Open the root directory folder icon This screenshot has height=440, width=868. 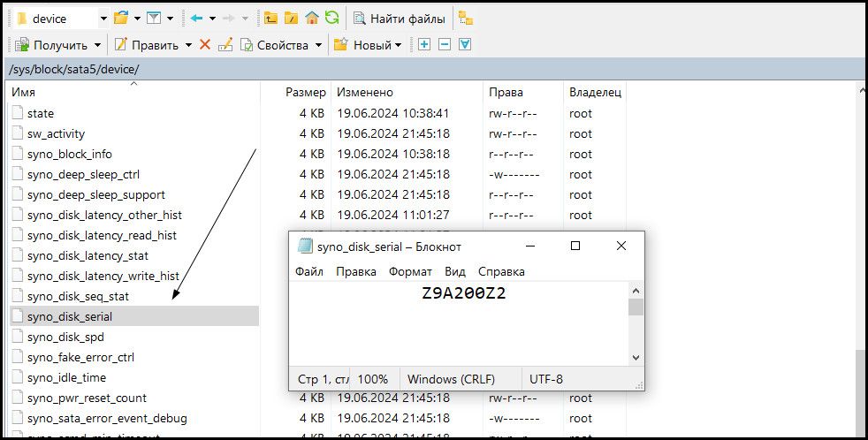coord(291,18)
